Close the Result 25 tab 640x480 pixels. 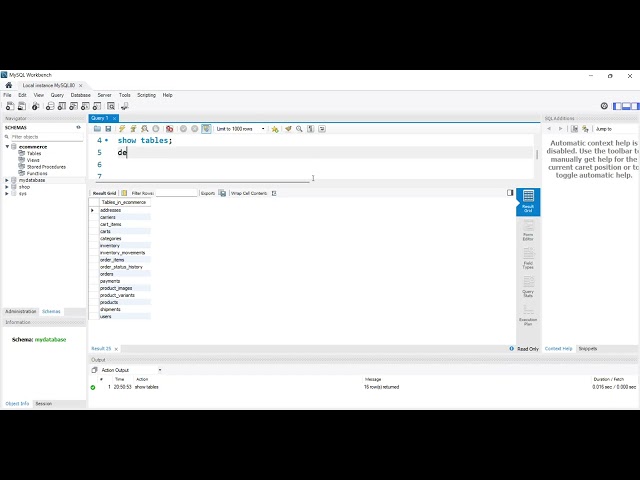click(116, 349)
